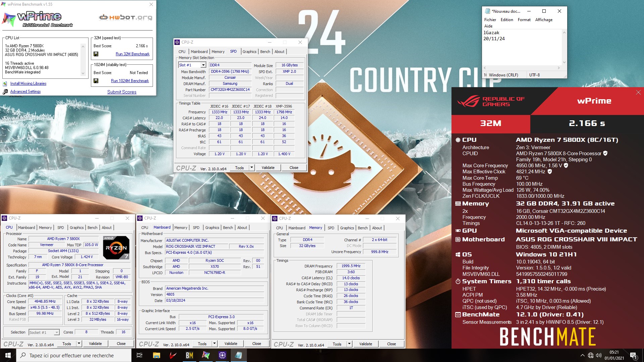Click the Part Number CMT32GX4M2Z3600C14 field
The height and width of the screenshot is (362, 644).
[230, 89]
